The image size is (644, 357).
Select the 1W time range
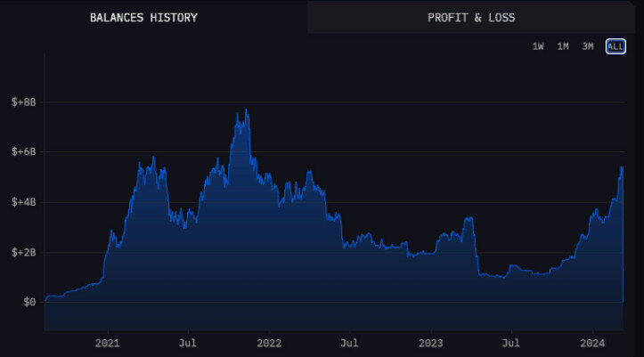pos(538,46)
